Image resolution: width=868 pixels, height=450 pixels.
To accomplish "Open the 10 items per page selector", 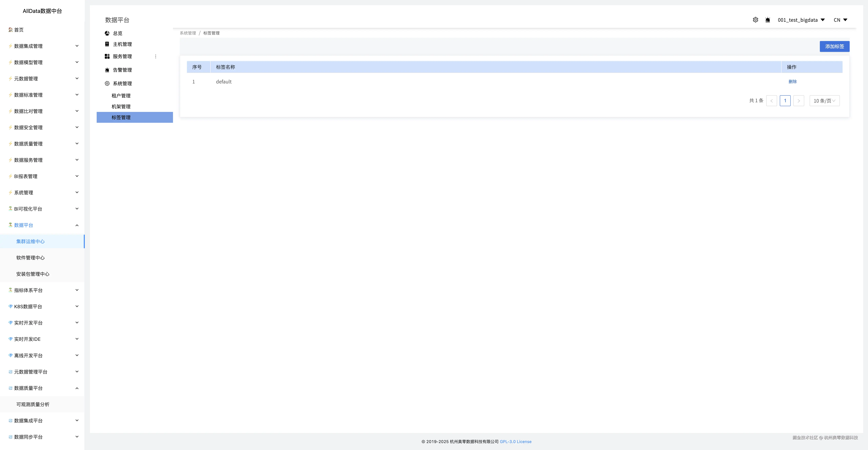I will [x=824, y=101].
